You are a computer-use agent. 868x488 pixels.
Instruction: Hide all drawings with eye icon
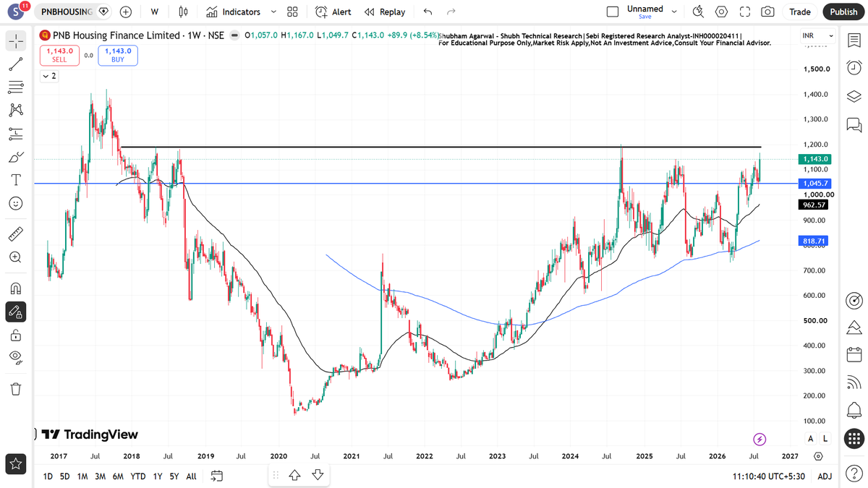point(16,357)
